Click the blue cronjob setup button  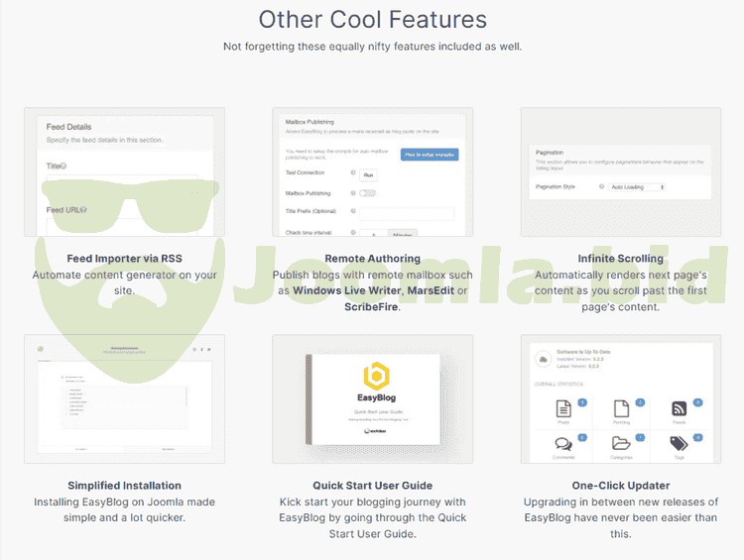[430, 156]
